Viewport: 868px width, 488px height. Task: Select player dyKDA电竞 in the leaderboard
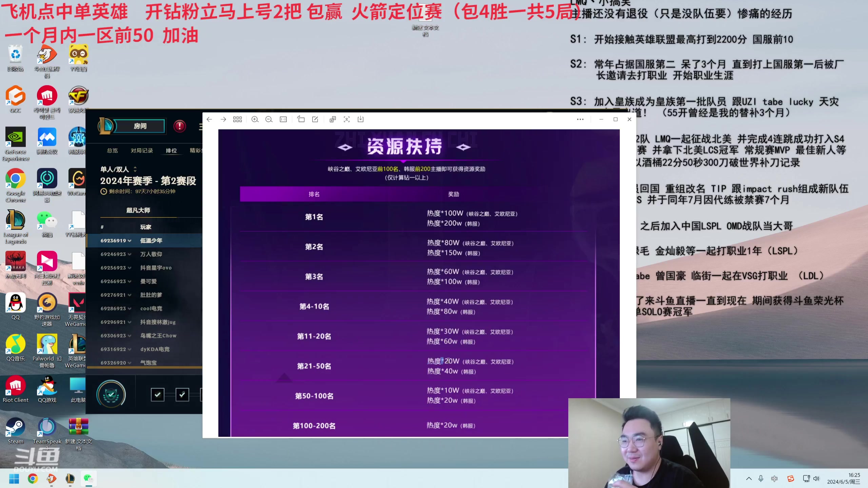point(155,349)
